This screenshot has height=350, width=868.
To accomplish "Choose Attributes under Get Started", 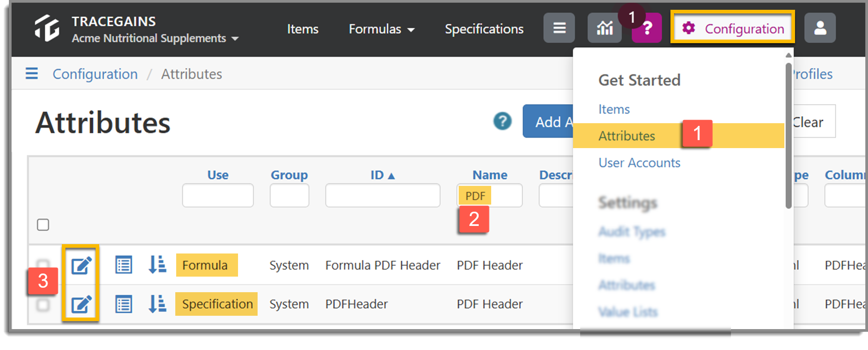I will (626, 136).
